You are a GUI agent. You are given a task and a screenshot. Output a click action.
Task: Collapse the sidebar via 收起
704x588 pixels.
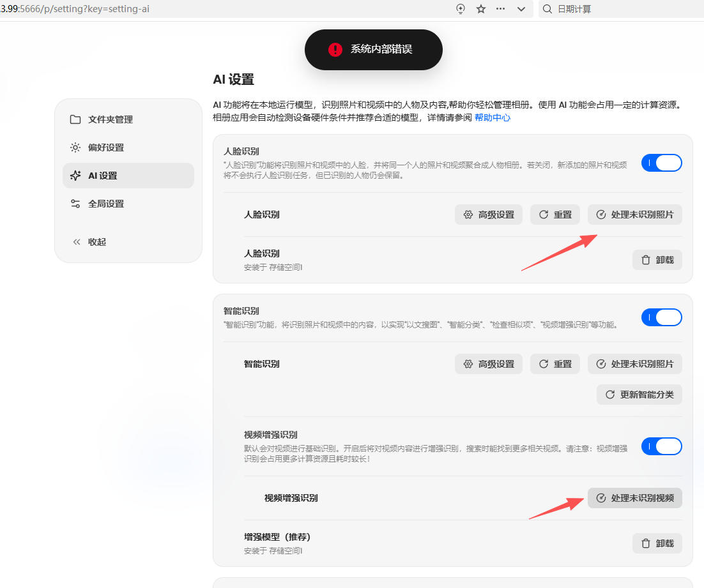tap(128, 242)
